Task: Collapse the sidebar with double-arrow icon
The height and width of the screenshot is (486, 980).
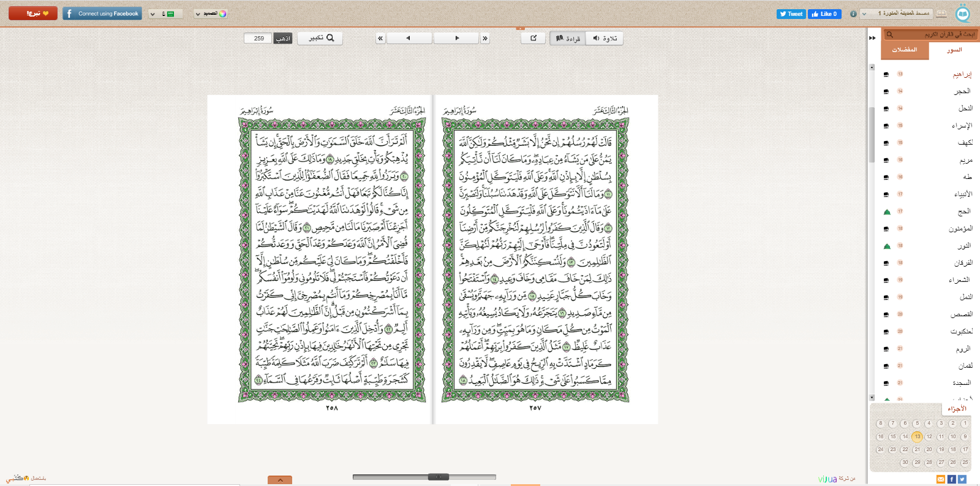Action: 872,38
